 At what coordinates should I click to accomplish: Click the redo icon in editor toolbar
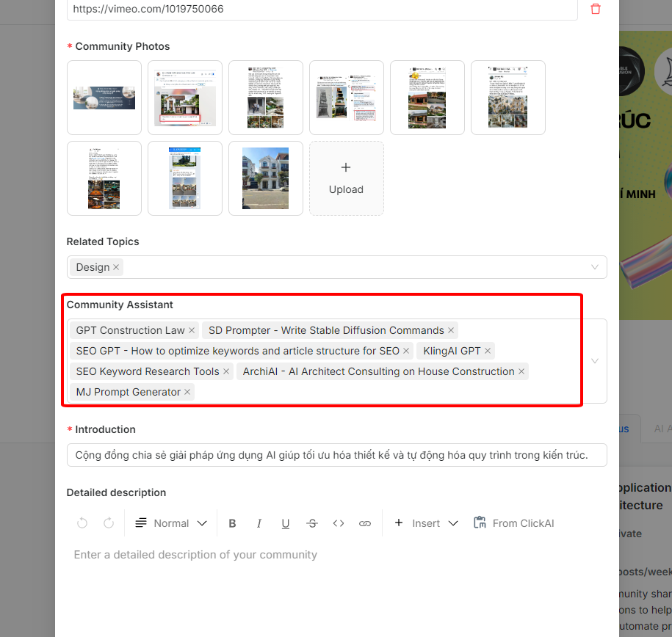(x=109, y=523)
